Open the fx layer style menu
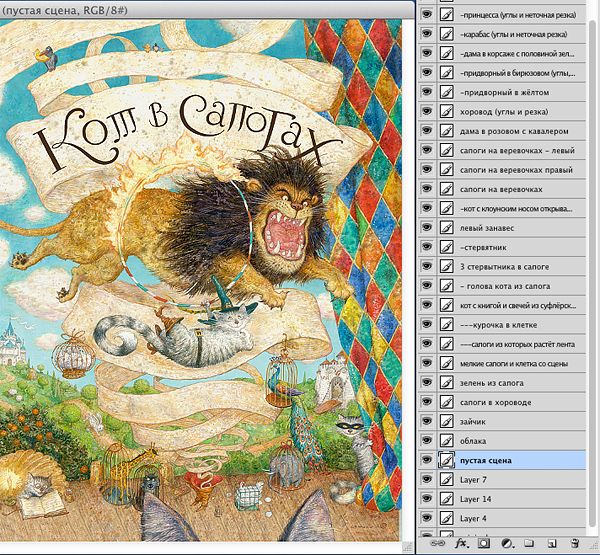 tap(462, 543)
